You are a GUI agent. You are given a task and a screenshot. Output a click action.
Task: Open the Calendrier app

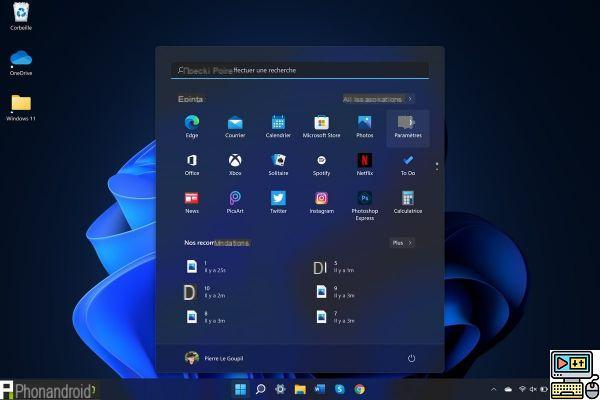[278, 126]
